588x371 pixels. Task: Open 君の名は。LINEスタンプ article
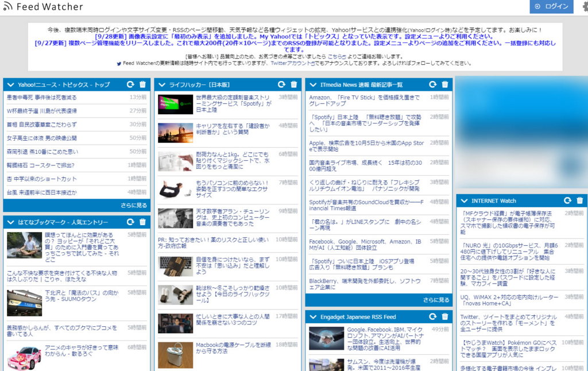(365, 225)
